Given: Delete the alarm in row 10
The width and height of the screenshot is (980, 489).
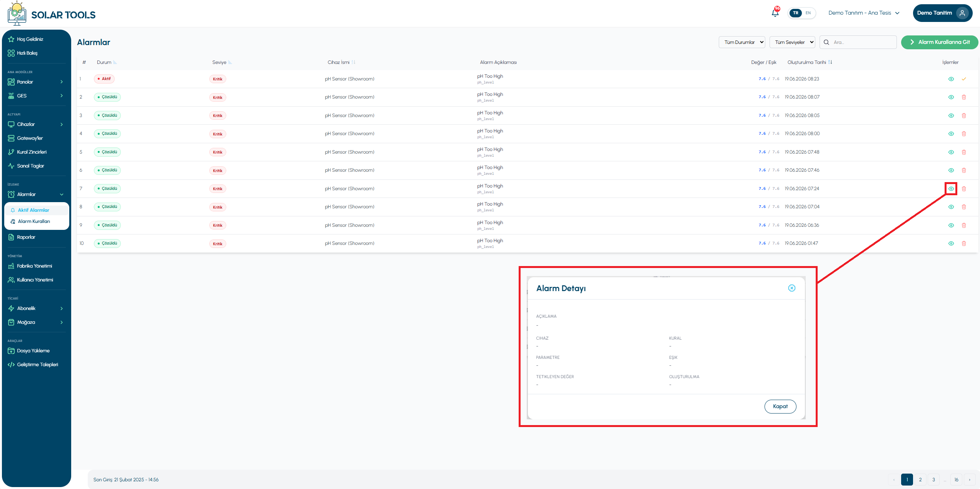Looking at the screenshot, I should 964,243.
